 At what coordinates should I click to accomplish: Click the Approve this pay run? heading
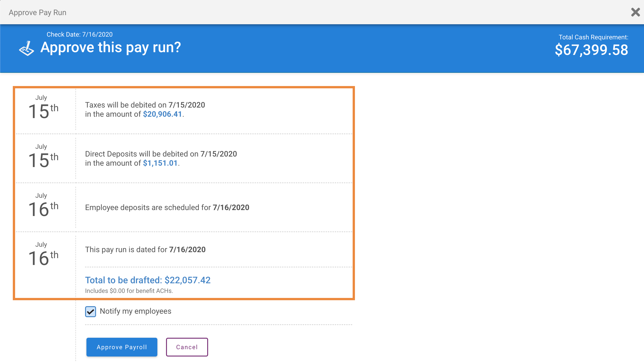[x=110, y=48]
